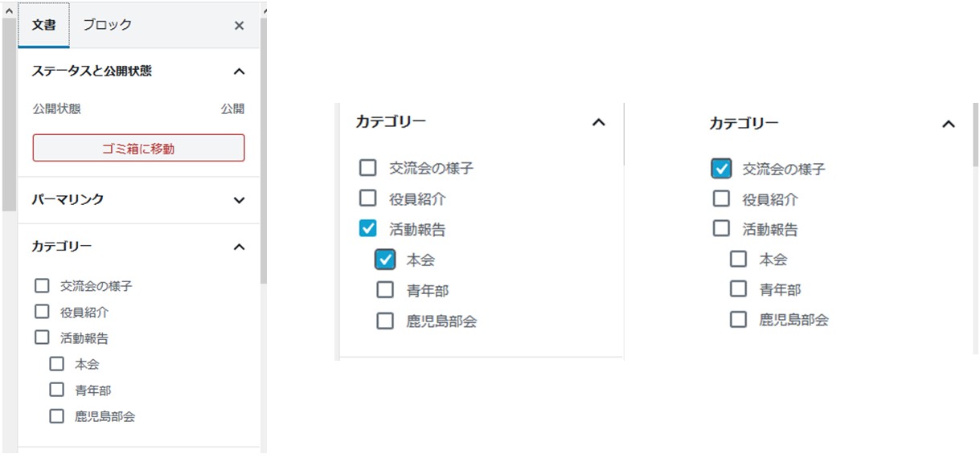Uncheck 活動報告 in the middle panel
This screenshot has height=458, width=980.
[367, 229]
